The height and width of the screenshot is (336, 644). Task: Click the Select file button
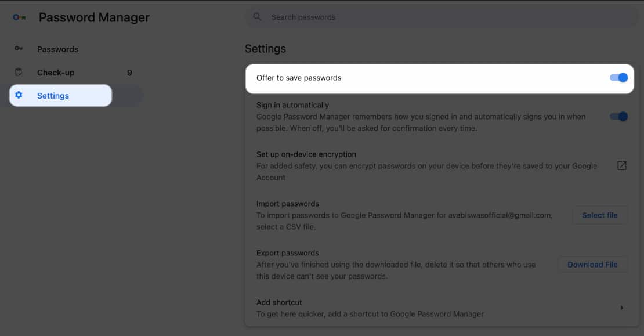pos(599,215)
